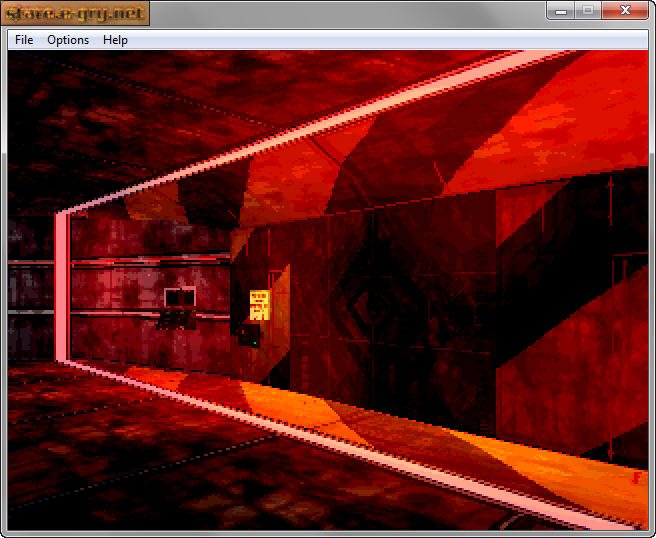Viewport: 656px width, 538px height.
Task: Click the empty title bar area
Action: [350, 12]
